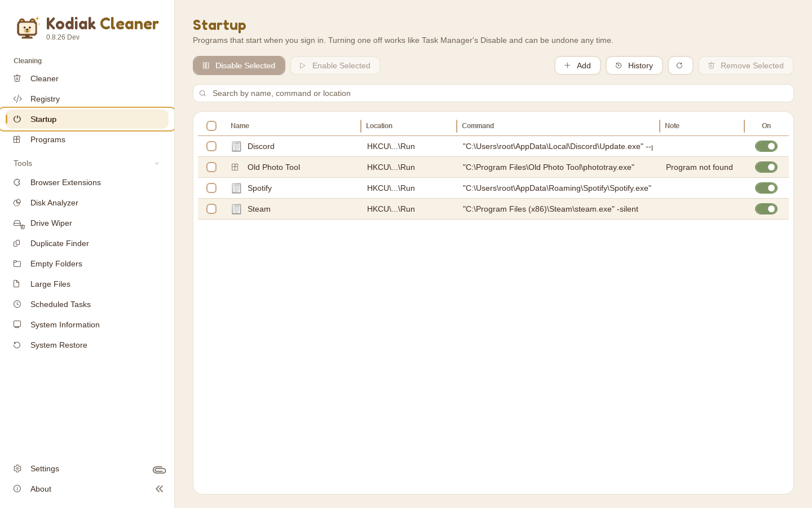The width and height of the screenshot is (812, 508).
Task: Click the Old Photo Tool program icon
Action: click(x=235, y=167)
